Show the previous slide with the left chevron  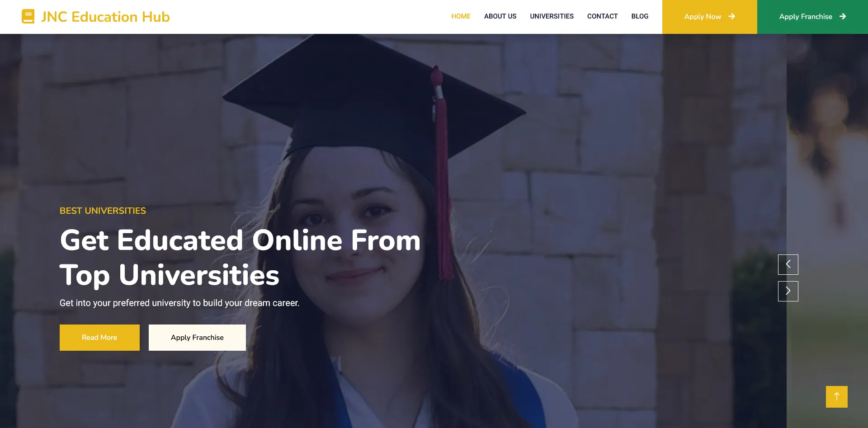pyautogui.click(x=788, y=264)
